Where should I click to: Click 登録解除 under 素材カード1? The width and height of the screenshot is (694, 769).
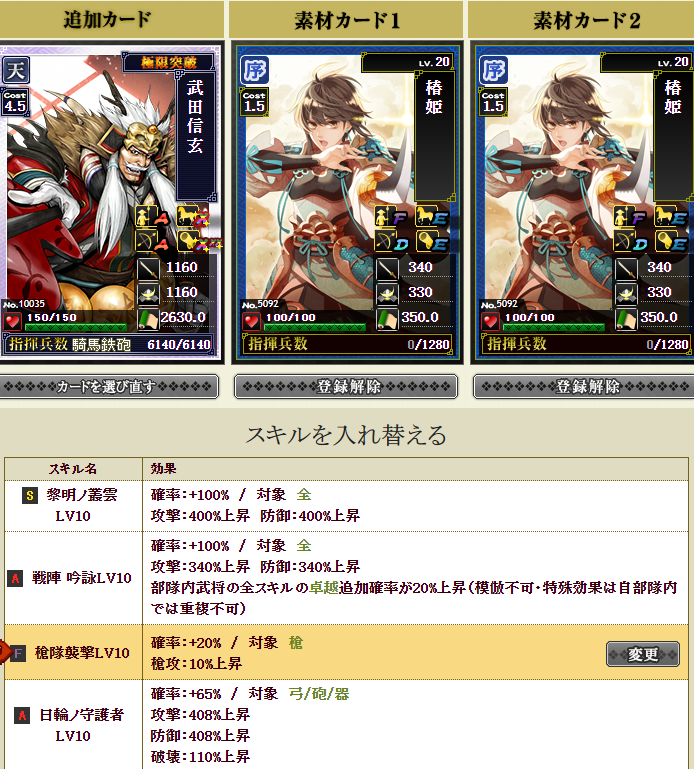pos(346,387)
